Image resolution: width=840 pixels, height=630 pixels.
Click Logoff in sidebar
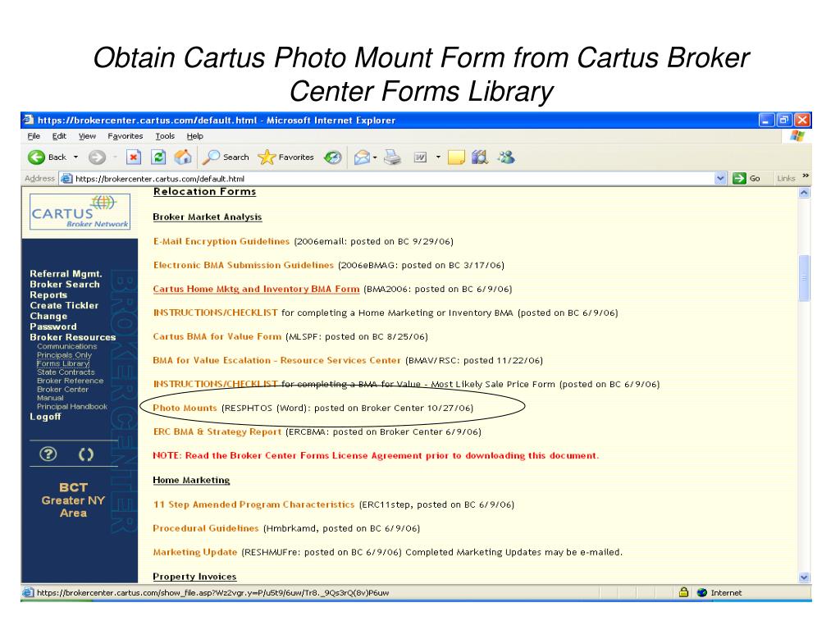[46, 416]
